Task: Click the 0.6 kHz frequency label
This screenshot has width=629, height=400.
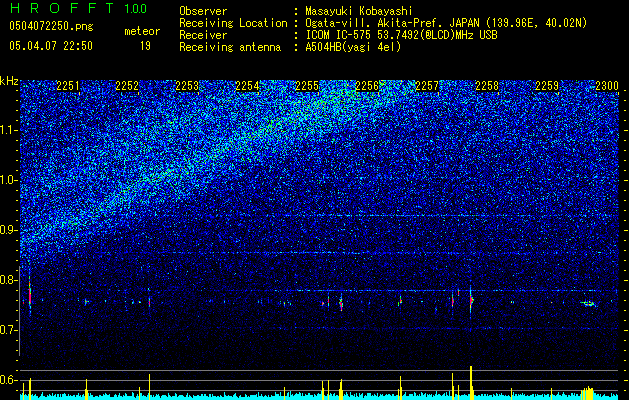Action: (9, 380)
